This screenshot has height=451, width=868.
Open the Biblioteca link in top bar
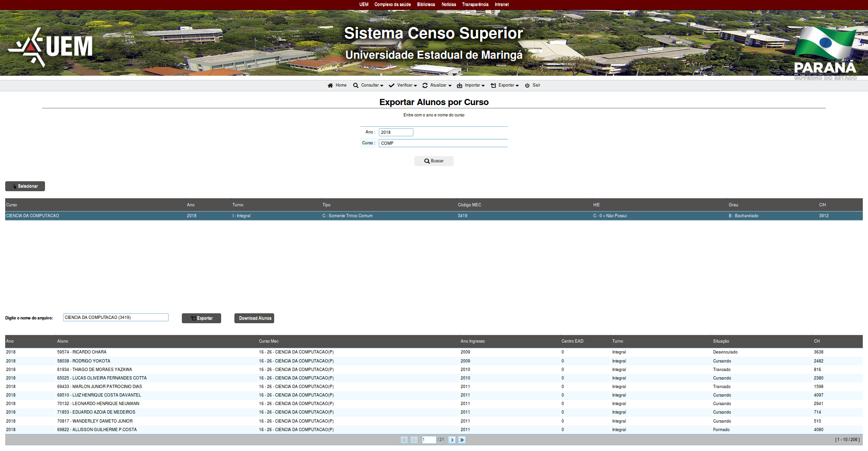coord(426,5)
